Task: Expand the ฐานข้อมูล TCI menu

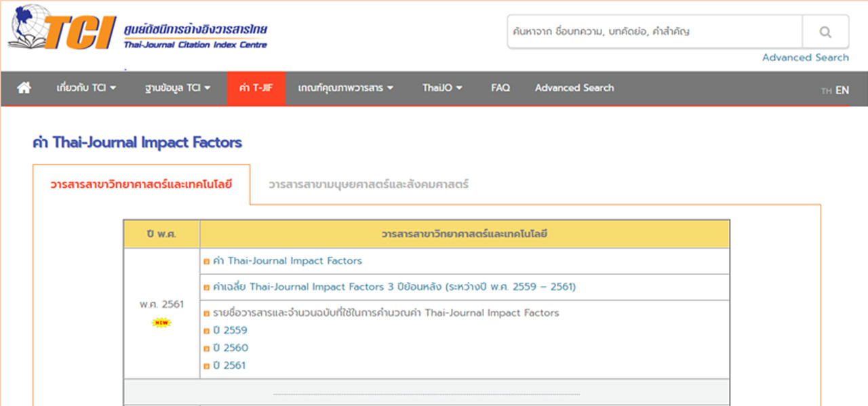Action: 178,88
